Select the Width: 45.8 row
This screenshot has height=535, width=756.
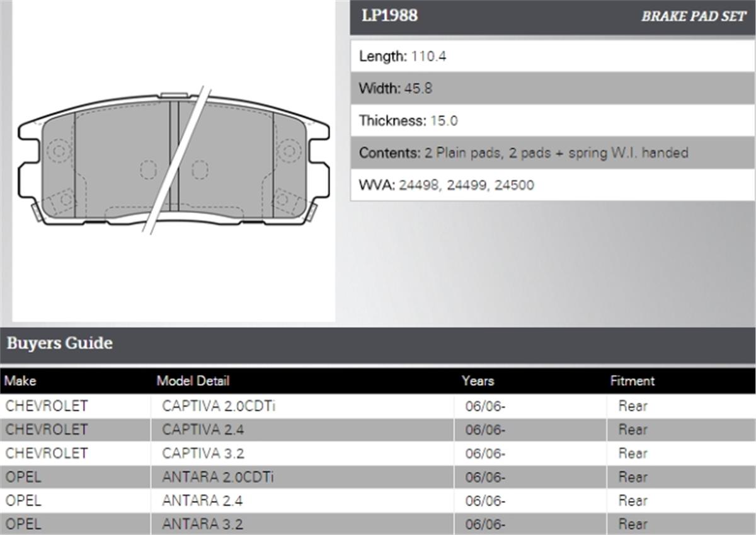[553, 88]
